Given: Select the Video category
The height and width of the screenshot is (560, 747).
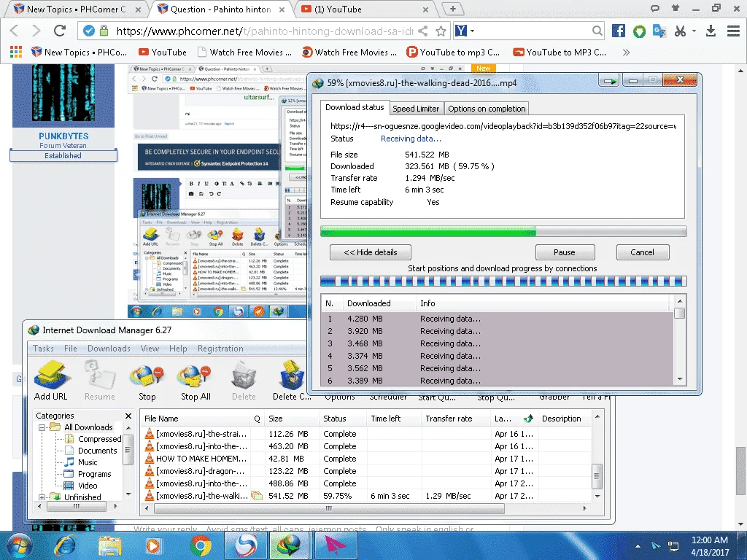Looking at the screenshot, I should point(88,486).
